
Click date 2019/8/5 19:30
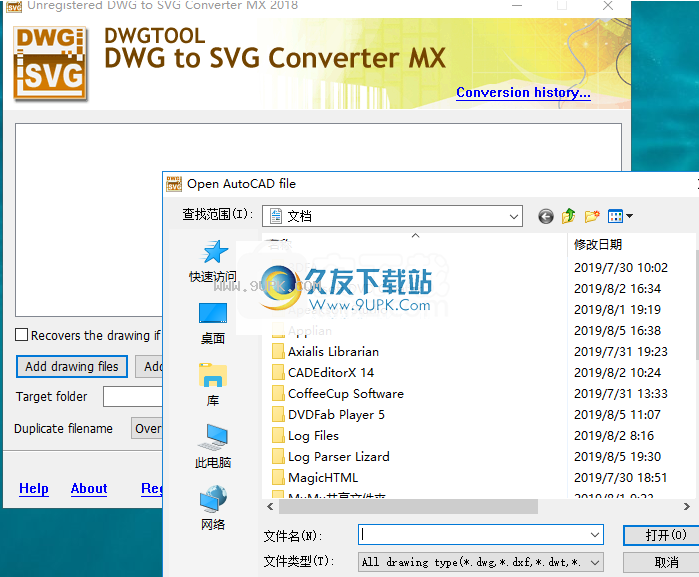(x=617, y=456)
